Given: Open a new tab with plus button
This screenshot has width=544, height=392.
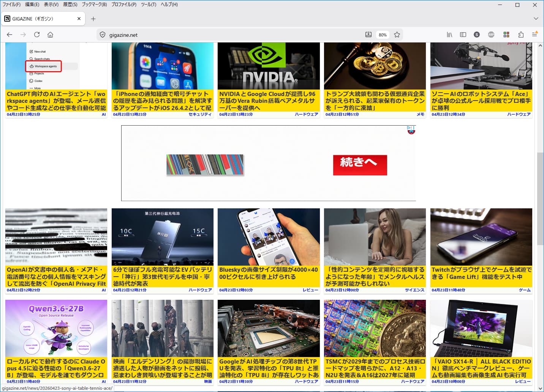Looking at the screenshot, I should [93, 19].
